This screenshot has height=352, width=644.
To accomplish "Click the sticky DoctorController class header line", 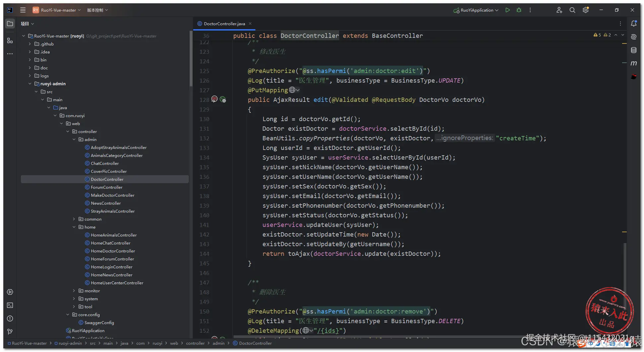I will pyautogui.click(x=328, y=35).
